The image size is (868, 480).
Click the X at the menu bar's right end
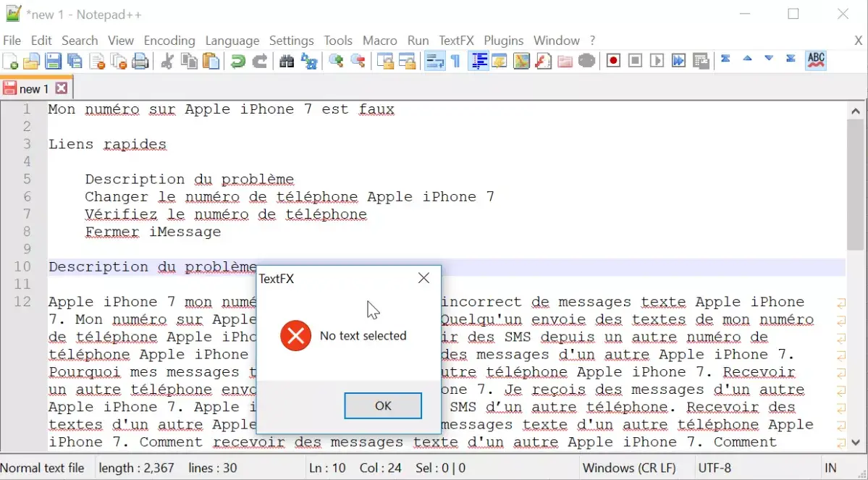pyautogui.click(x=858, y=41)
